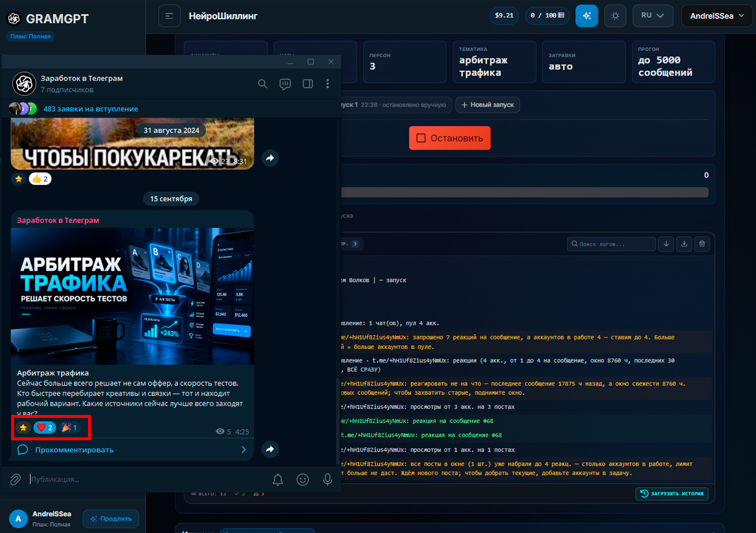Click the 7 подписчиков subscriber count
The image size is (756, 533).
click(67, 90)
